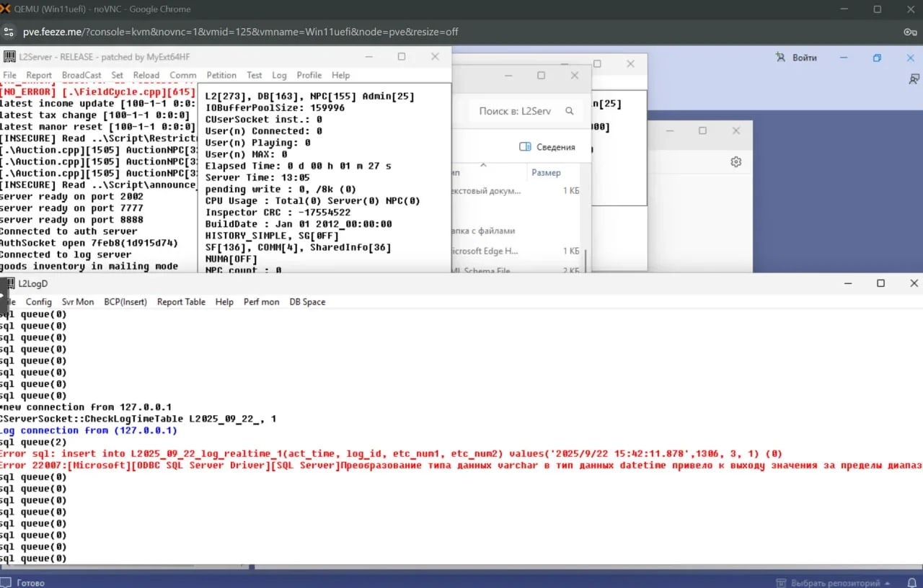
Task: Open Perf mon menu in L2LogD
Action: click(x=261, y=302)
